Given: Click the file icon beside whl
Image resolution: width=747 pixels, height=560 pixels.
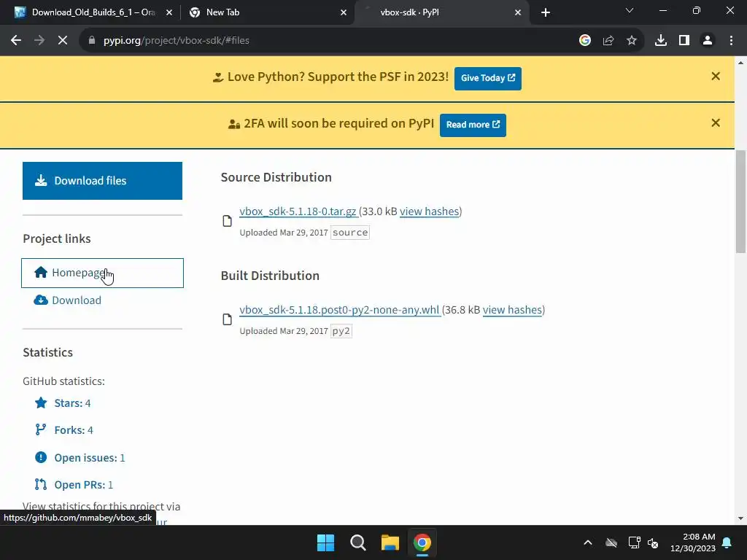Looking at the screenshot, I should (x=228, y=319).
